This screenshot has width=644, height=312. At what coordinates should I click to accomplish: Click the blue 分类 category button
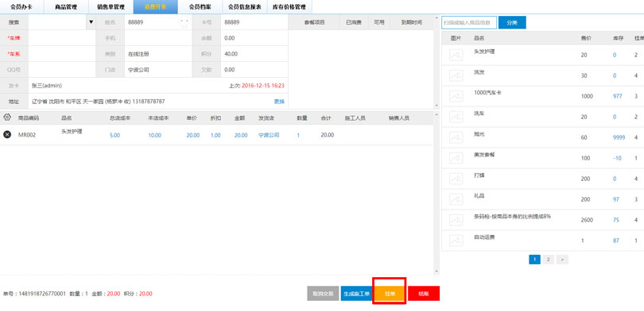tap(512, 22)
